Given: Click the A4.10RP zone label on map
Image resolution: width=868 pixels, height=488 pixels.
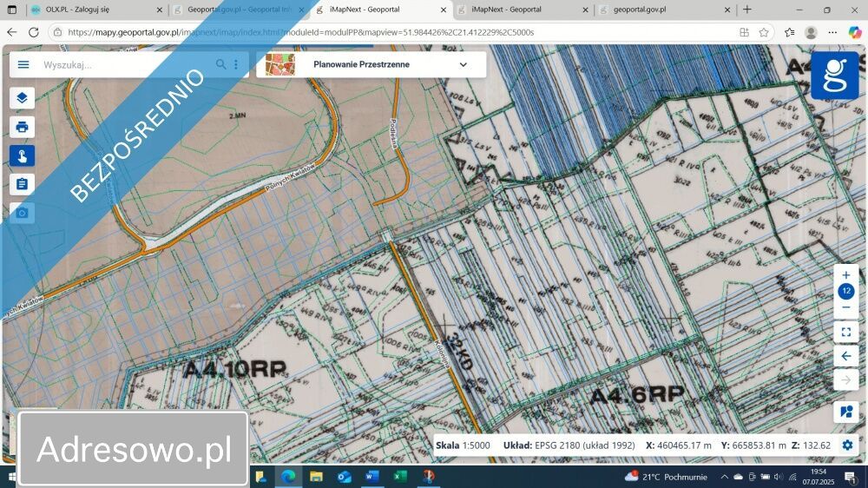Looking at the screenshot, I should coord(234,369).
